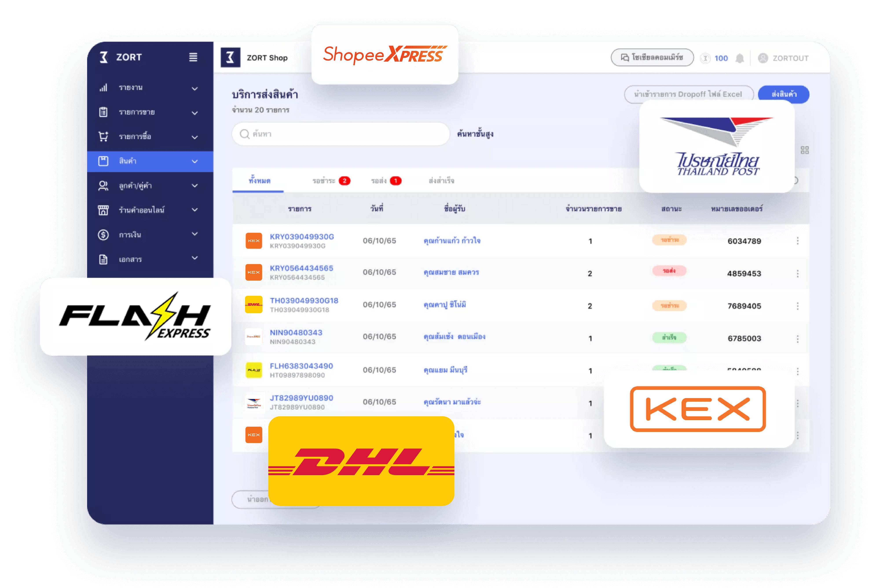Switch to grid view icon
The height and width of the screenshot is (588, 880).
tap(804, 150)
